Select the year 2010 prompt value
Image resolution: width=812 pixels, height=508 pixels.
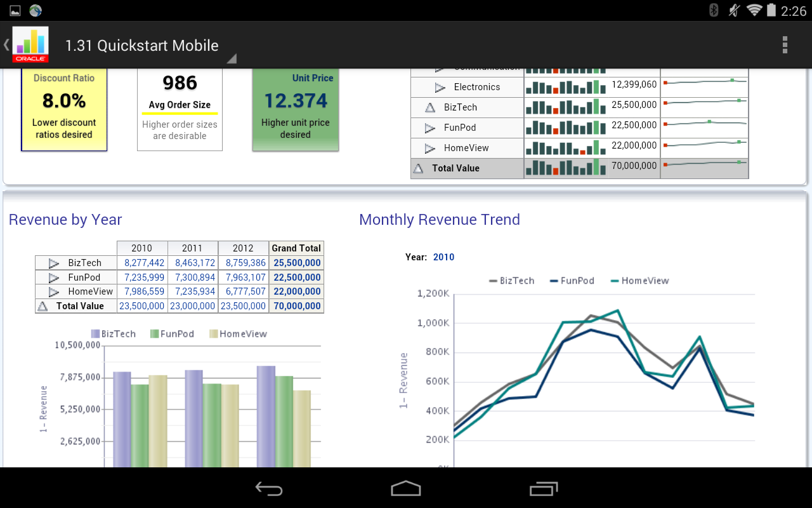443,257
